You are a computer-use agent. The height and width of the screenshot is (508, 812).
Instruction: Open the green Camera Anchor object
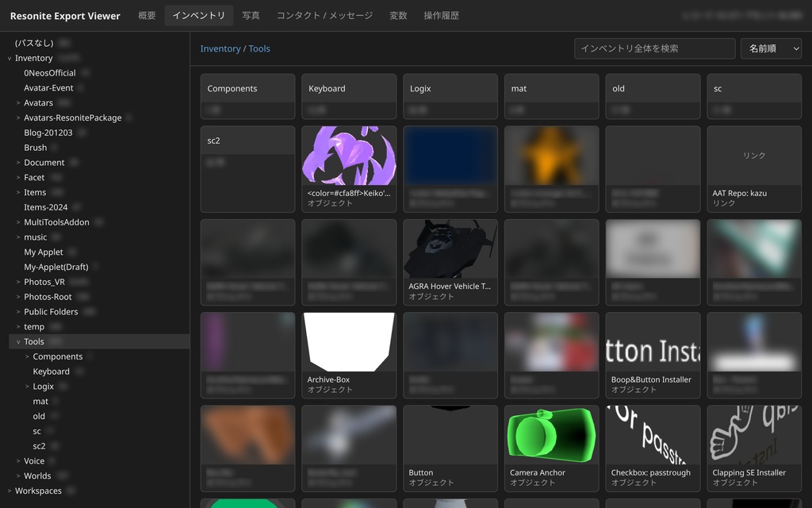point(552,449)
